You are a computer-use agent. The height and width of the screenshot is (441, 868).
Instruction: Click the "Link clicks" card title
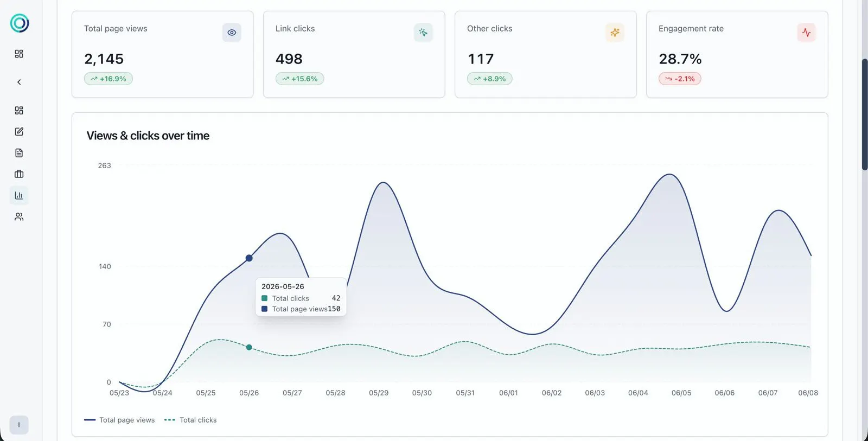pos(295,28)
